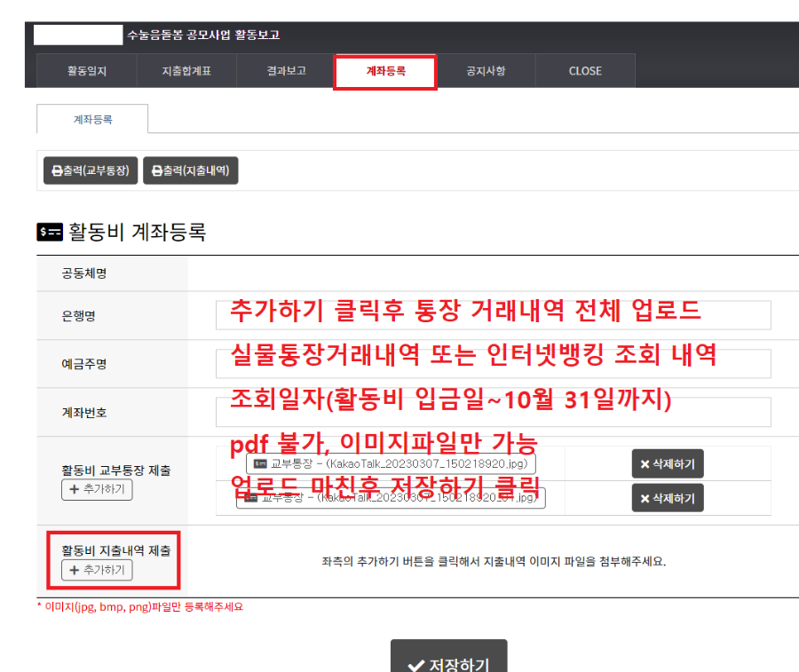Click the printer icon on 출력(지출내역)
This screenshot has width=799, height=672.
pyautogui.click(x=155, y=170)
